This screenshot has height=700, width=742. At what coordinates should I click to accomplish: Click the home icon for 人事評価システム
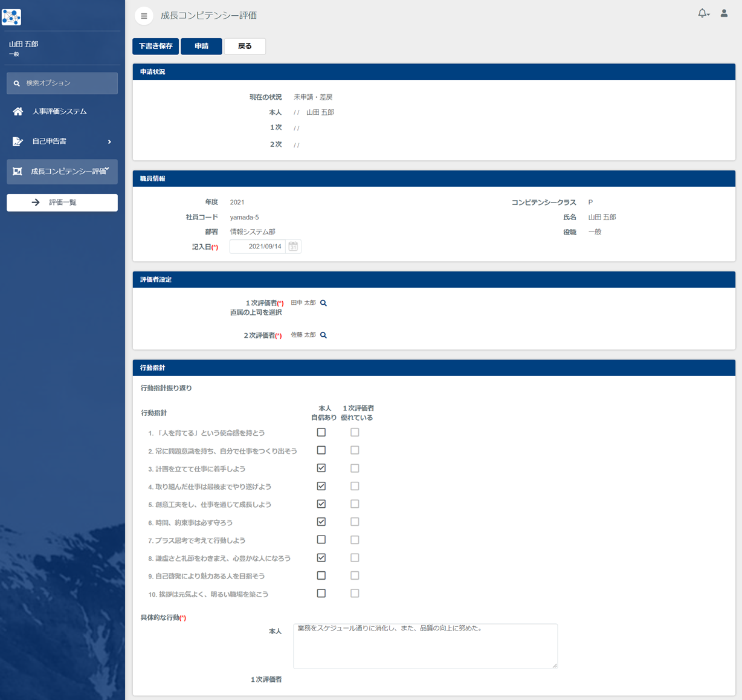(x=18, y=111)
